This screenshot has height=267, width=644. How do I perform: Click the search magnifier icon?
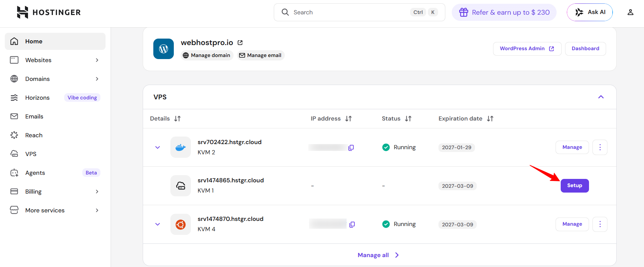click(x=285, y=12)
